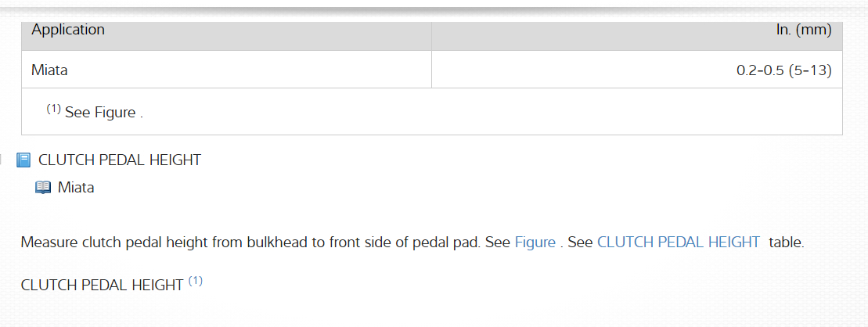Click the See Figure footnote text

pos(103,112)
